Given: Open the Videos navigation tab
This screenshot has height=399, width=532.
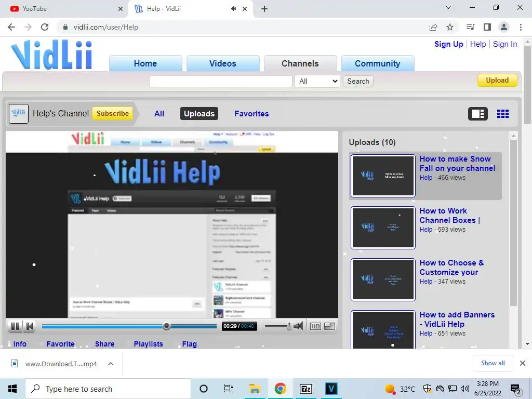Looking at the screenshot, I should 223,63.
